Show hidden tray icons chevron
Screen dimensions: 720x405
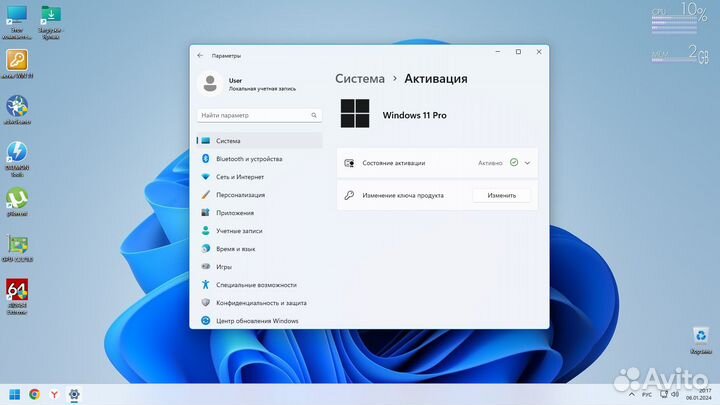pyautogui.click(x=632, y=394)
